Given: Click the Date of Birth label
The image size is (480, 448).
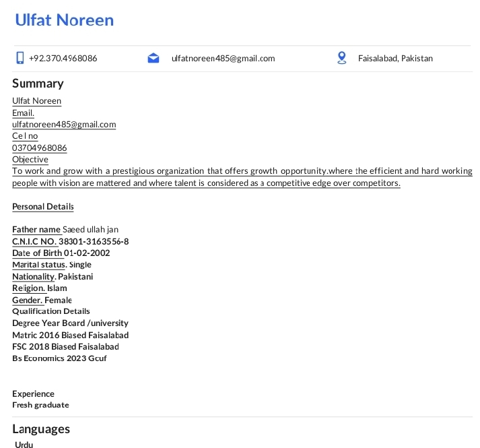Looking at the screenshot, I should (37, 253).
